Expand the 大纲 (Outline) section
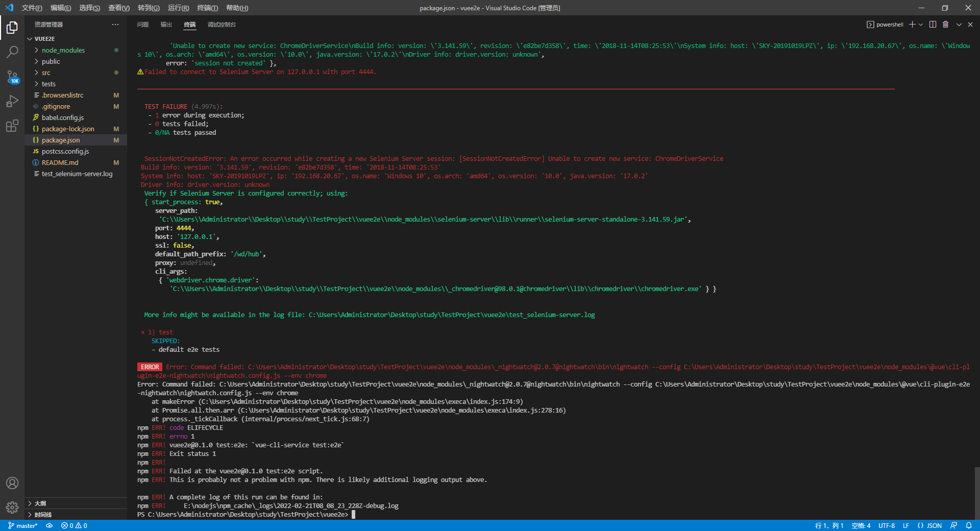The image size is (980, 531). [76, 503]
